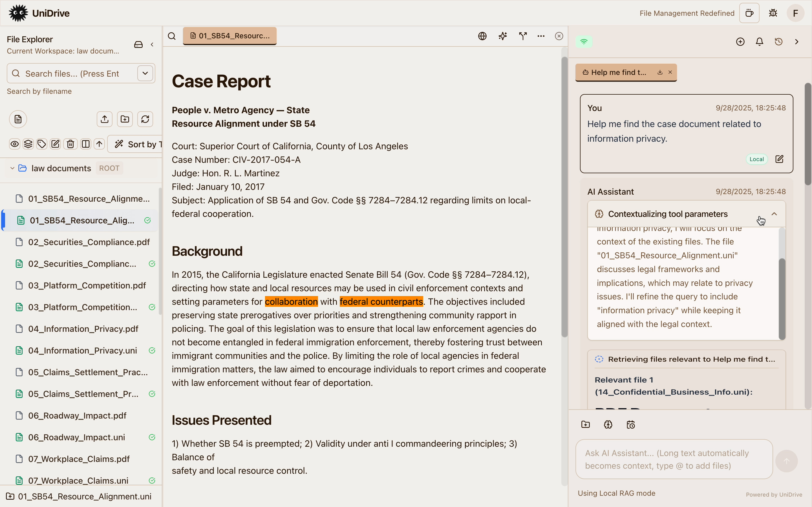The image size is (812, 507).
Task: Click the tag icon in file toolbar
Action: (42, 144)
